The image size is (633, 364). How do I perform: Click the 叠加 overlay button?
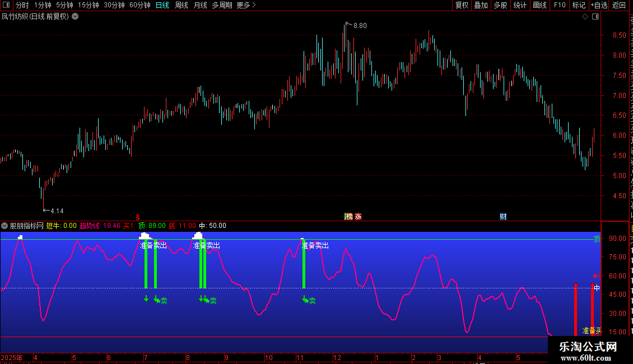tap(481, 5)
